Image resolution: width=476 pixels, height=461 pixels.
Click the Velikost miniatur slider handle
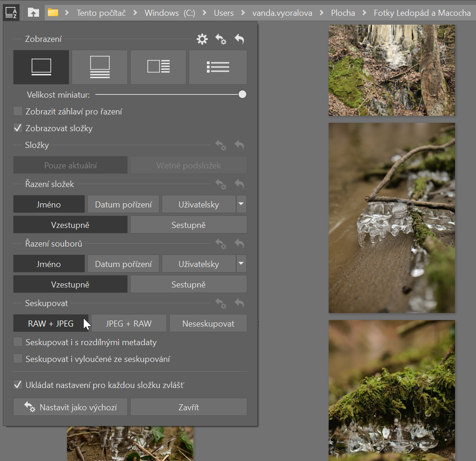coord(242,94)
